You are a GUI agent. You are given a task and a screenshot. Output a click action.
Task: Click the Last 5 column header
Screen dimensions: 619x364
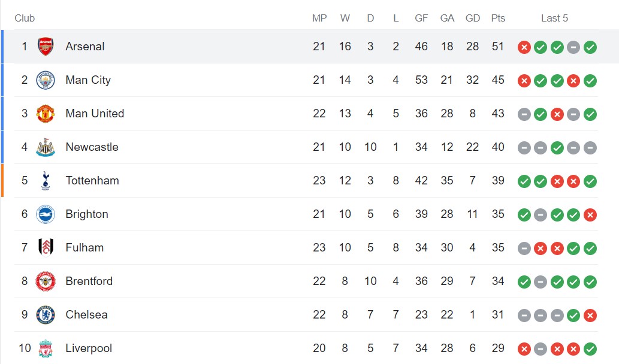pos(554,18)
